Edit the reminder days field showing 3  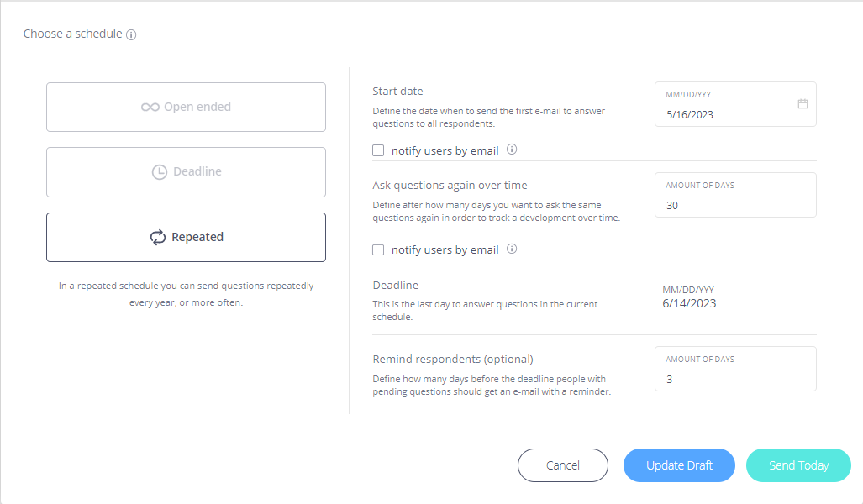[735, 369]
